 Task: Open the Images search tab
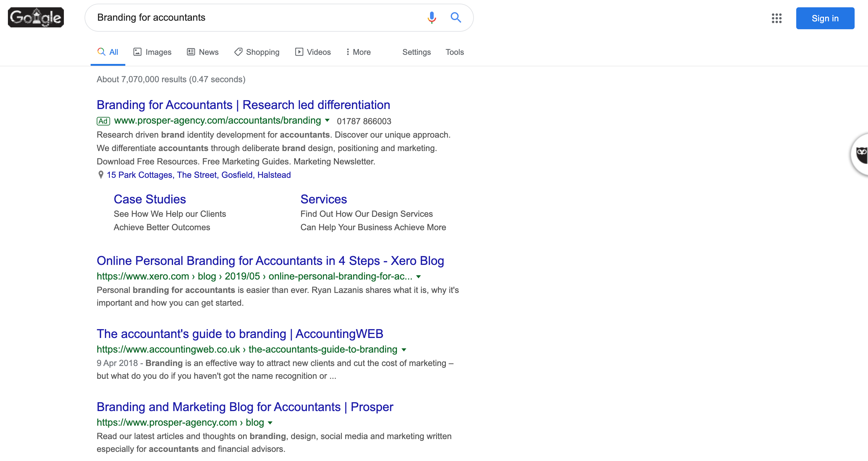coord(152,52)
